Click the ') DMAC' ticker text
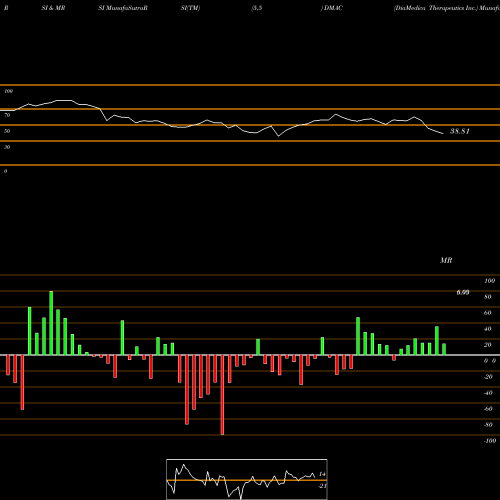 point(332,8)
